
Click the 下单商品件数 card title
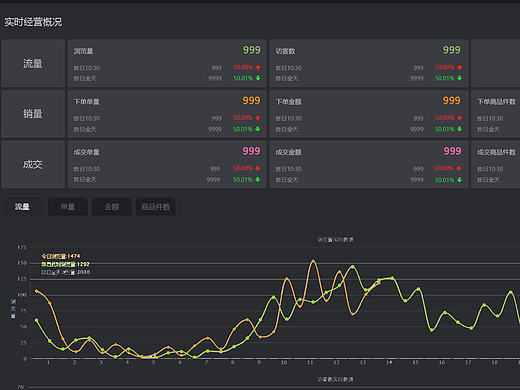(497, 102)
